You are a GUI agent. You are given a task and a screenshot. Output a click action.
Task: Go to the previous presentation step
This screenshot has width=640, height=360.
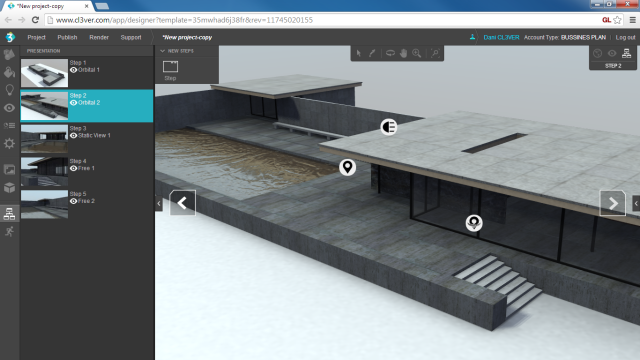point(182,203)
